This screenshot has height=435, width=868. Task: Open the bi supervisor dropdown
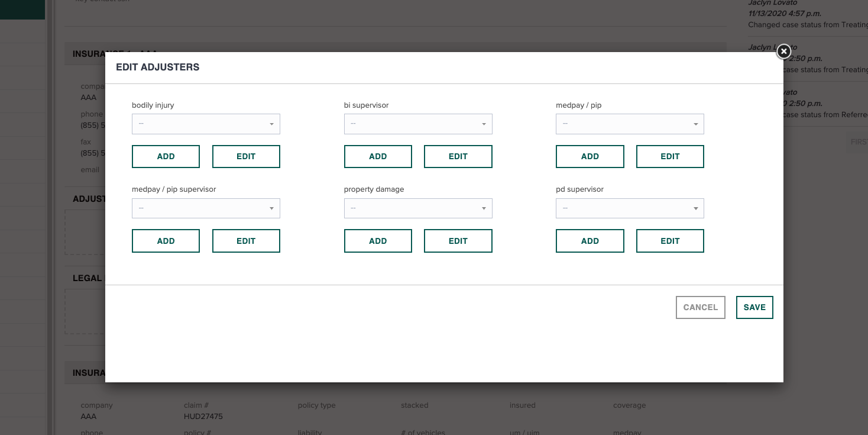[x=418, y=124]
